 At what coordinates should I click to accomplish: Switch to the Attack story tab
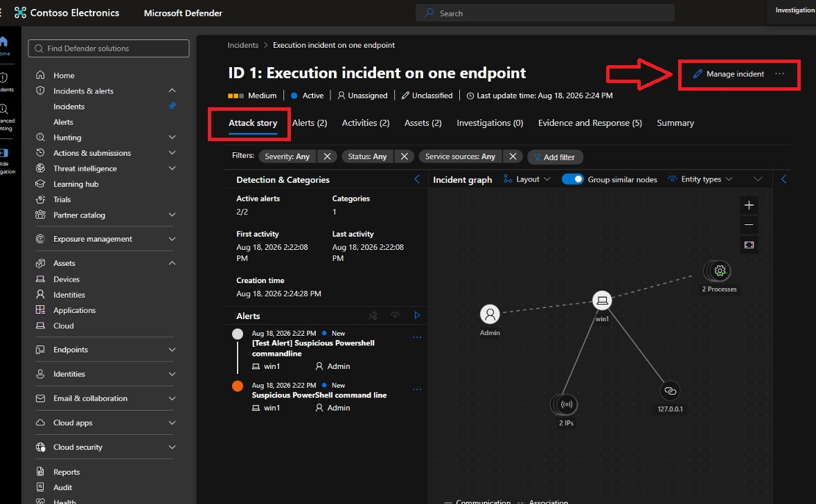pos(253,123)
